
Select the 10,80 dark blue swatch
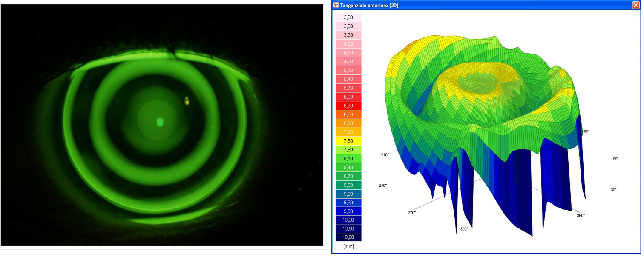(x=348, y=237)
